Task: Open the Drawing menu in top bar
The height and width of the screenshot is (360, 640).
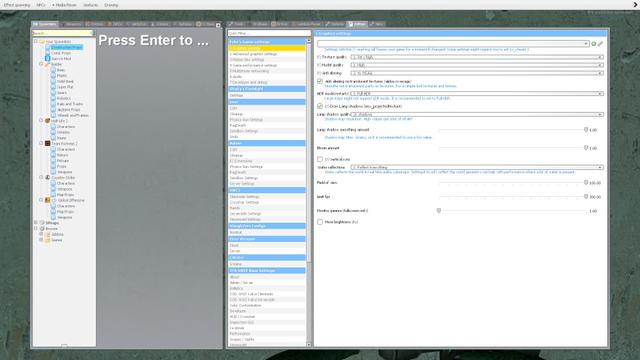Action: click(111, 5)
